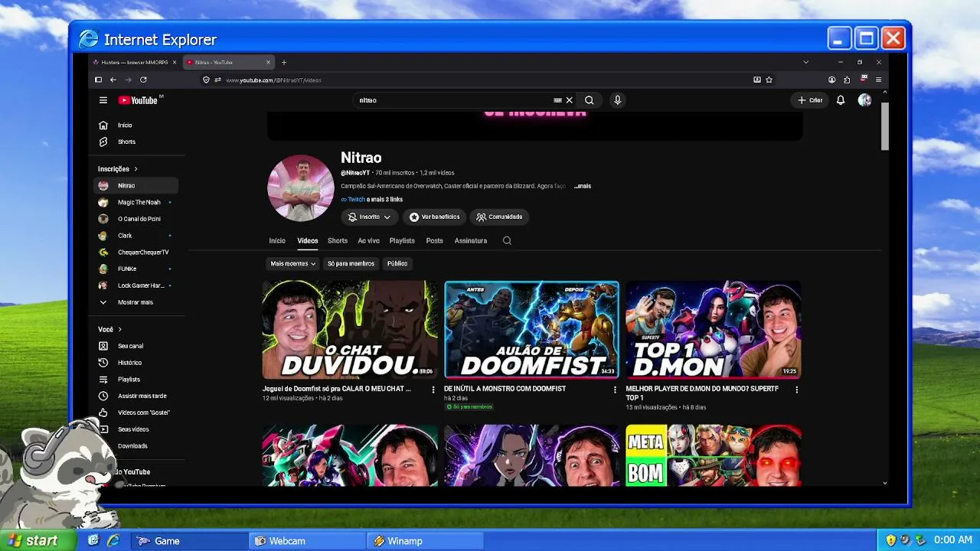The width and height of the screenshot is (980, 551).
Task: Expand the Você section header
Action: [109, 329]
